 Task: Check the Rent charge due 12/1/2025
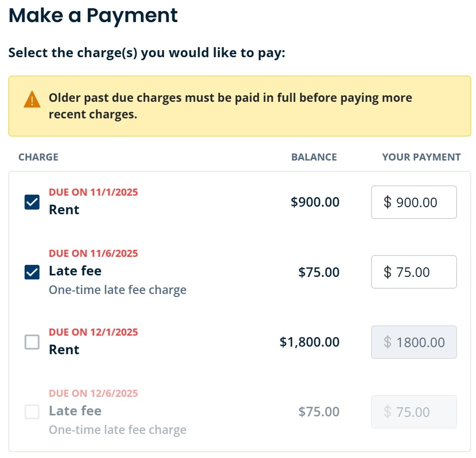point(32,342)
